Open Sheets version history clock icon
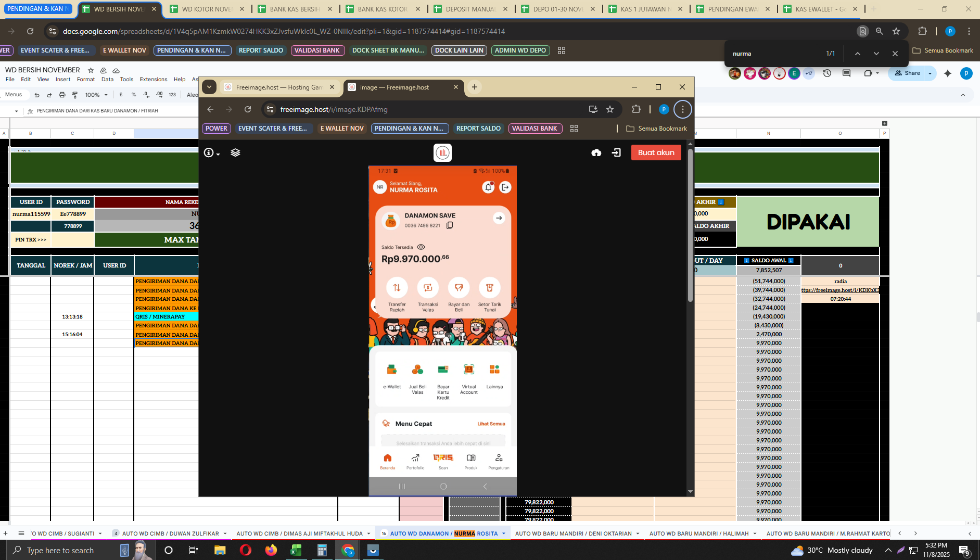Image resolution: width=980 pixels, height=560 pixels. coord(827,73)
